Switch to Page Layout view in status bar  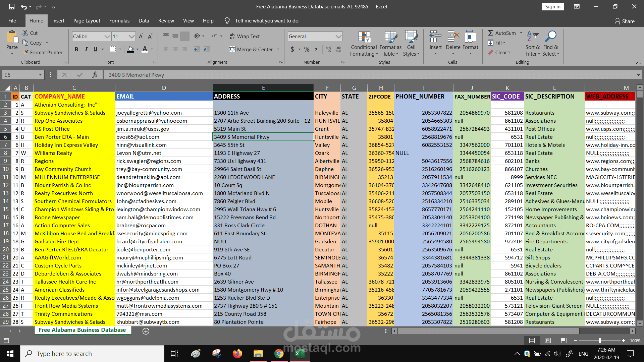click(x=548, y=341)
